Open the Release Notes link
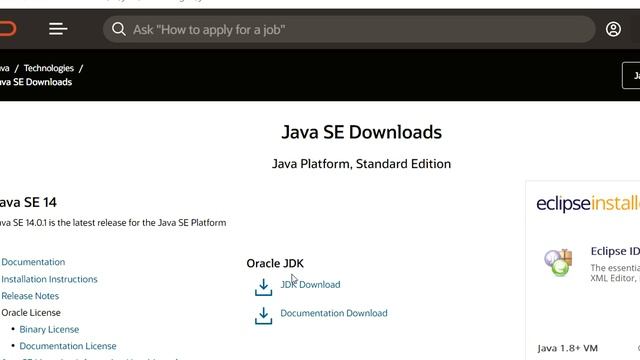Screen dimensions: 640x360 click(30, 296)
